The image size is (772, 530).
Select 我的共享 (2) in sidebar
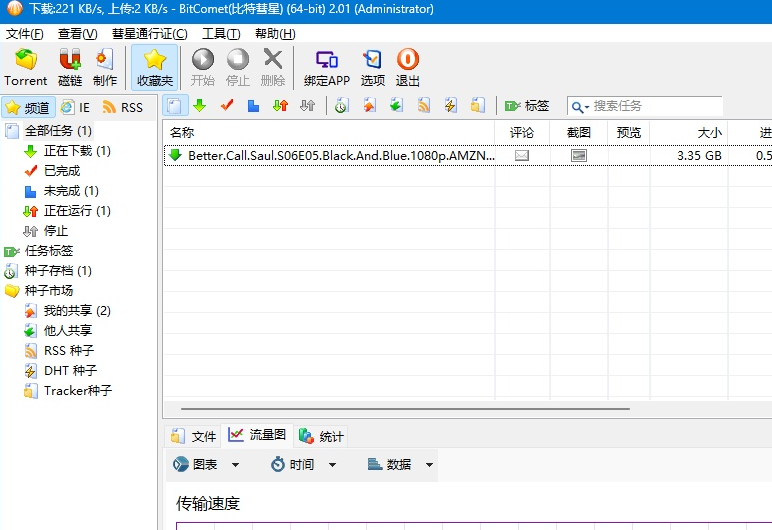tap(77, 310)
